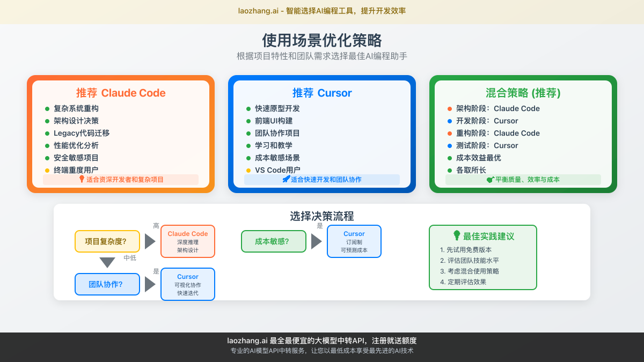Viewport: 644px width, 362px height.
Task: Click the gray arrow right of 团队协作? box
Action: pos(150,284)
